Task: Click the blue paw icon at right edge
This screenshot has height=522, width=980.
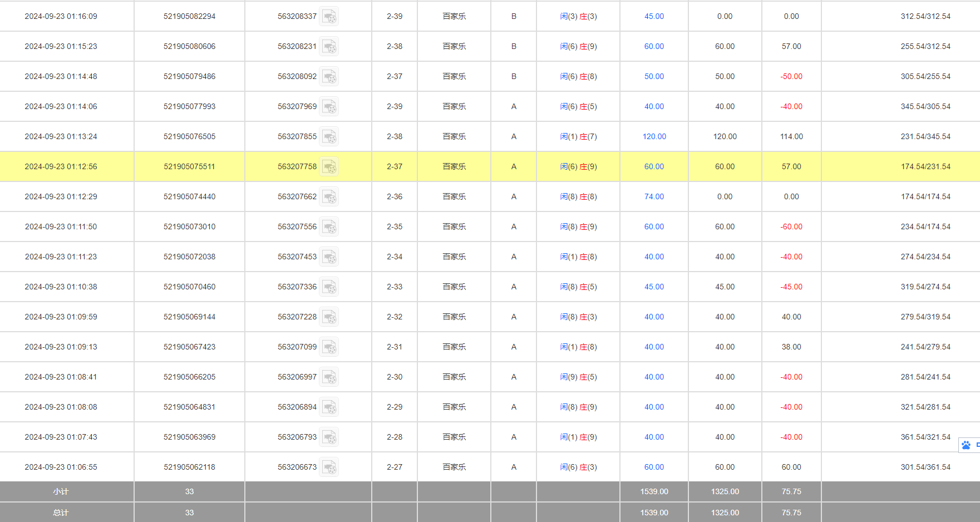Action: tap(966, 445)
